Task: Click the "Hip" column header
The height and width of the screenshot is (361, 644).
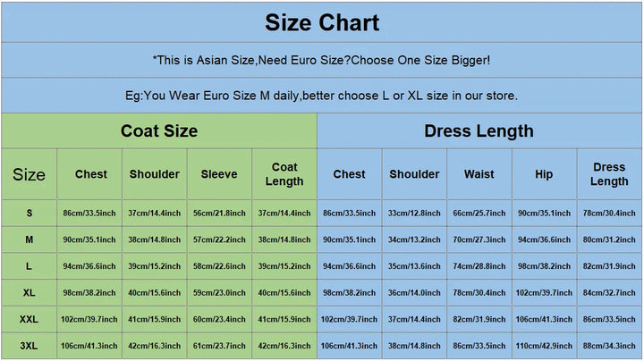Action: pyautogui.click(x=544, y=174)
